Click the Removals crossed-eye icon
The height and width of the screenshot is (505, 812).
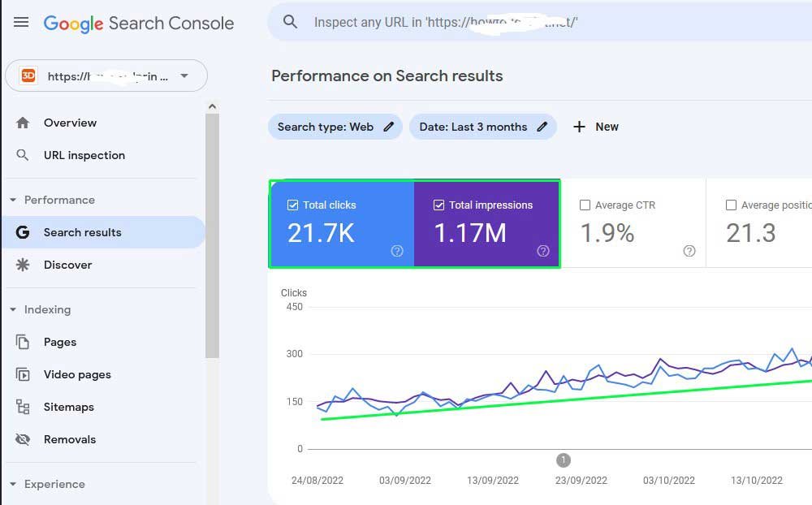22,439
